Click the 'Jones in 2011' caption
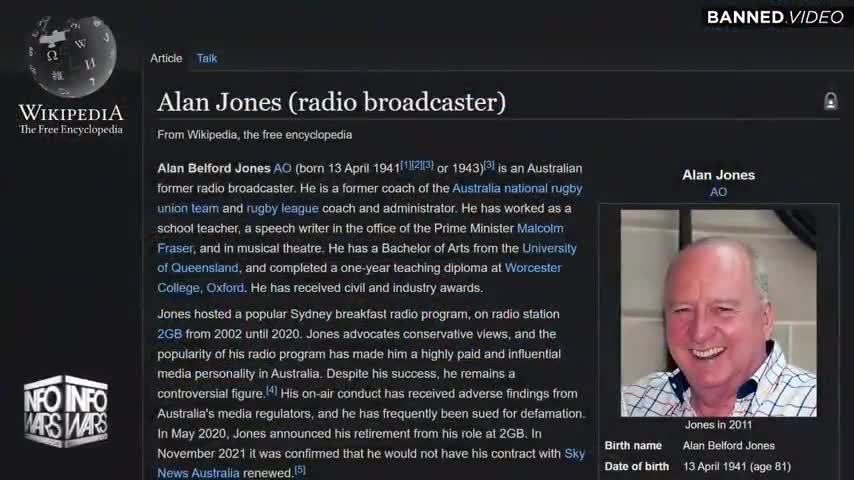 [718, 425]
